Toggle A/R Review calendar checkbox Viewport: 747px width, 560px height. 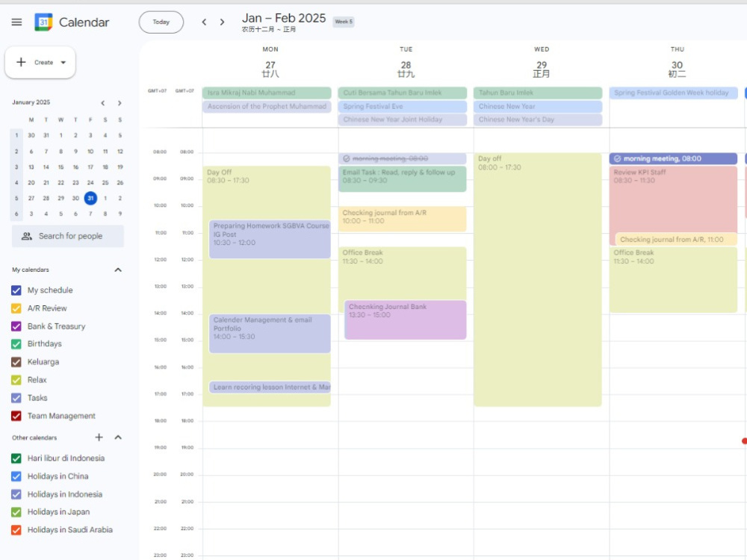[x=16, y=308]
